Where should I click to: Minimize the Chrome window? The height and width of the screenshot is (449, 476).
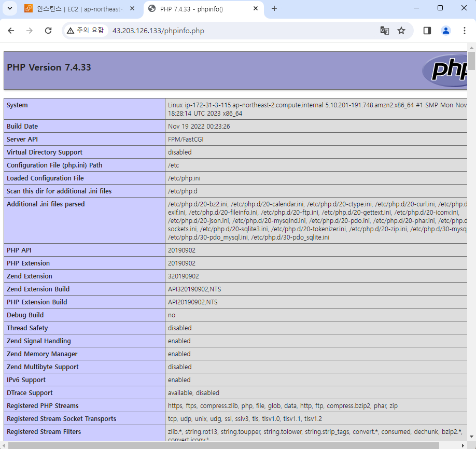tap(416, 8)
